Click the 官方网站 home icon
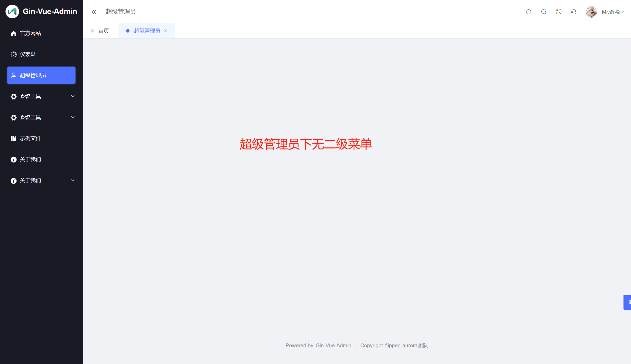The image size is (631, 364). tap(14, 33)
